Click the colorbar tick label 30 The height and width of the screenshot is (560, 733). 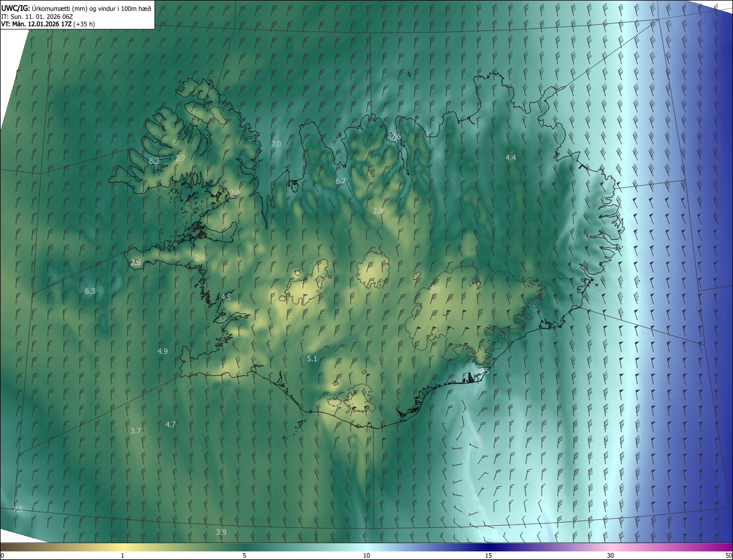point(610,555)
